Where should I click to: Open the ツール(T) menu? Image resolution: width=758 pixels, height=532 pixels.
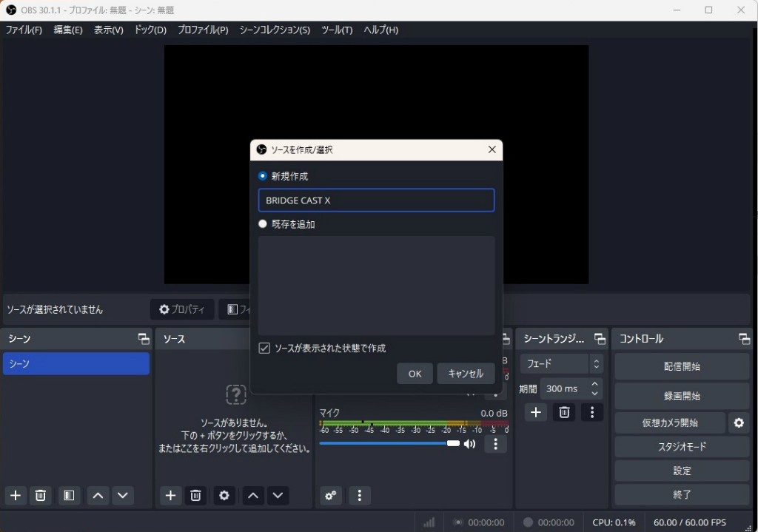tap(337, 30)
